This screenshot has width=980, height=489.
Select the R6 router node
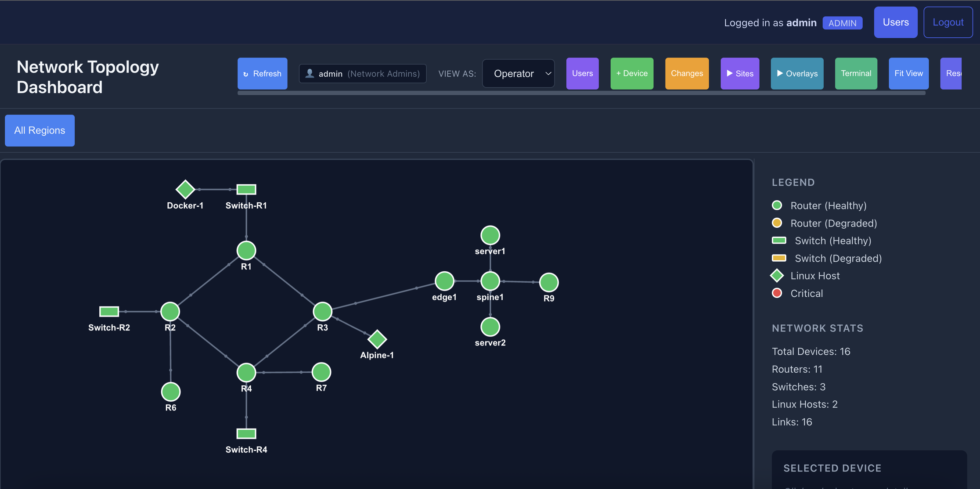[x=171, y=392]
